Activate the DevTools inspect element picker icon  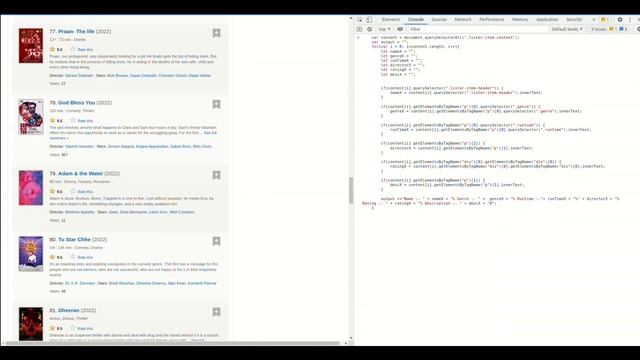point(360,20)
